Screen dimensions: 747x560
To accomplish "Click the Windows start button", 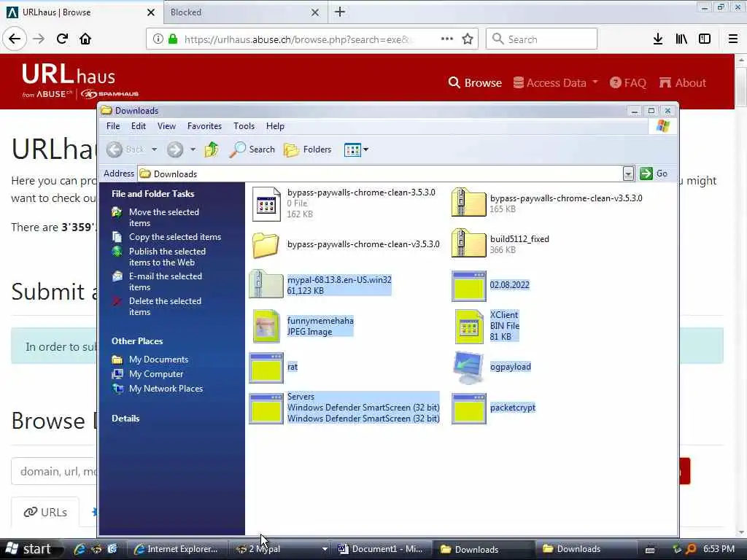I will (32, 549).
